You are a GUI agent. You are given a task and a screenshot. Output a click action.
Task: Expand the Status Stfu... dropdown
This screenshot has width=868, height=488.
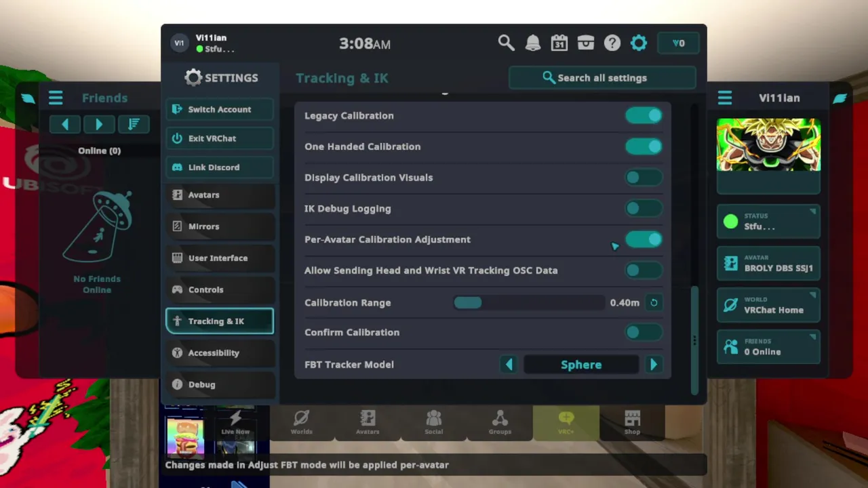[768, 222]
